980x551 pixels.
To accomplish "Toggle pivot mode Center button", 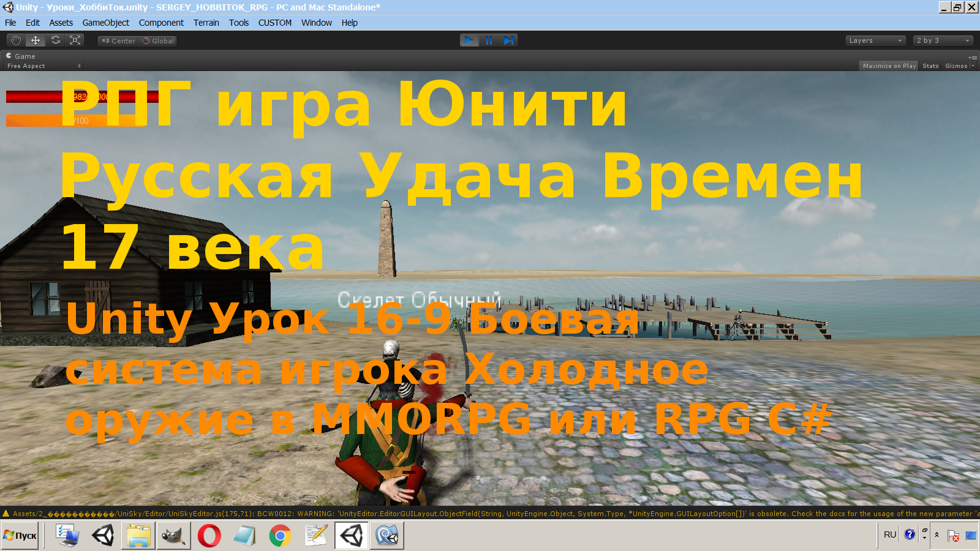I will click(118, 41).
